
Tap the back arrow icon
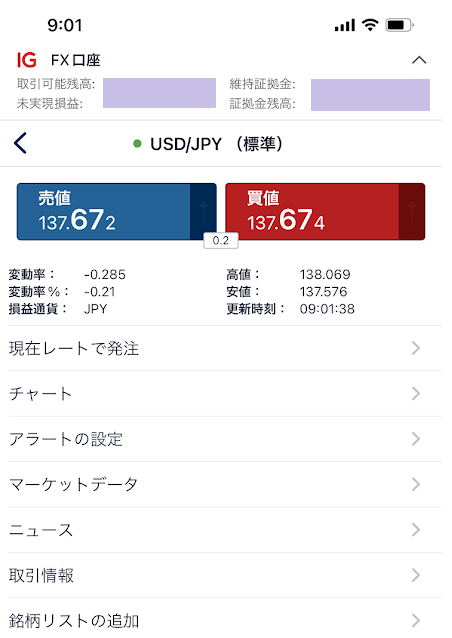[20, 143]
